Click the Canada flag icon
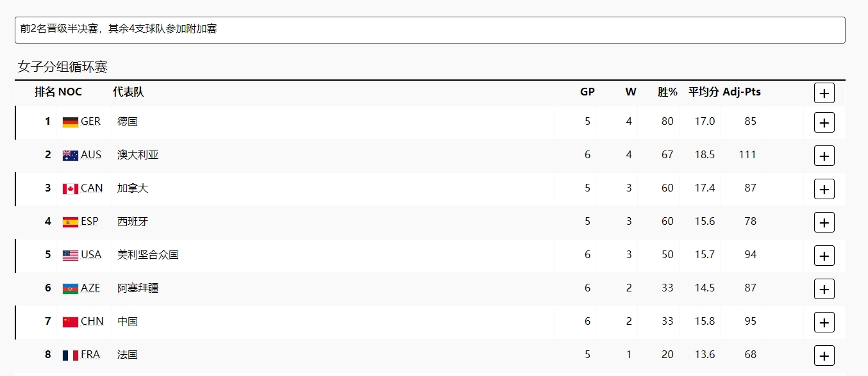 point(70,188)
